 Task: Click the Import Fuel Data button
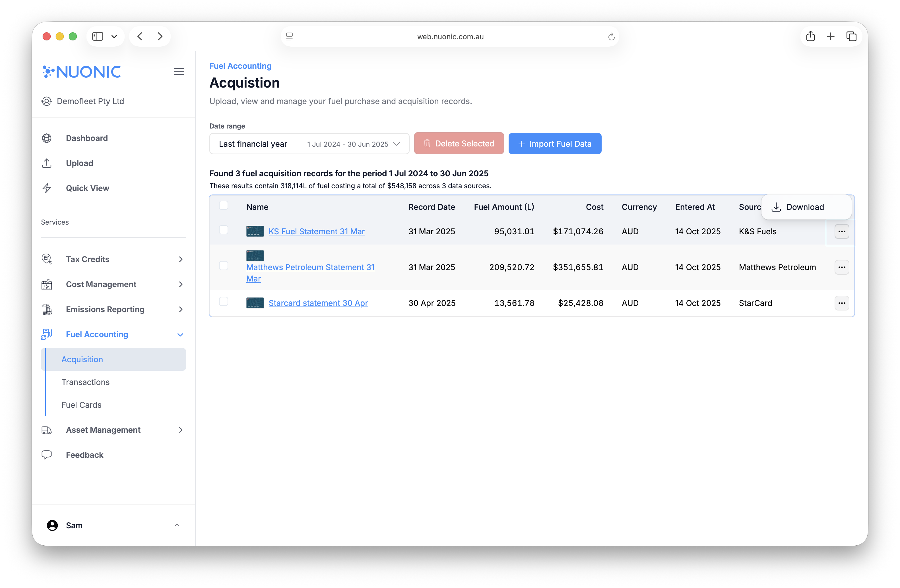[554, 144]
